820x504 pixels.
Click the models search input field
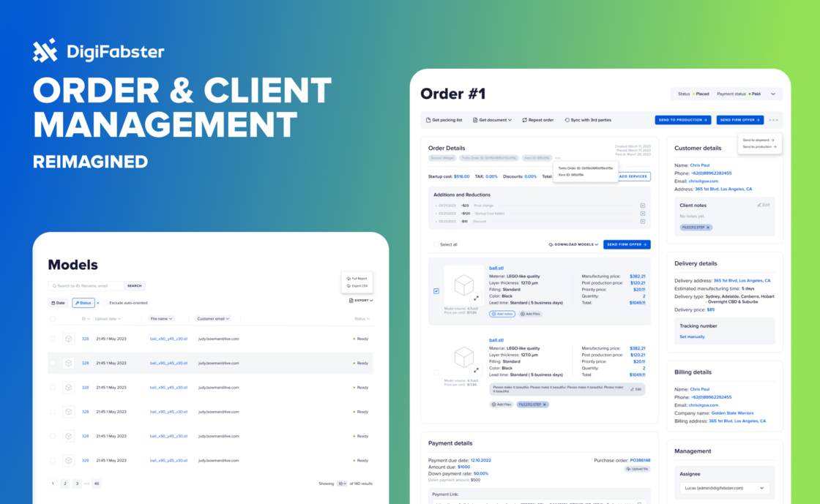click(88, 286)
